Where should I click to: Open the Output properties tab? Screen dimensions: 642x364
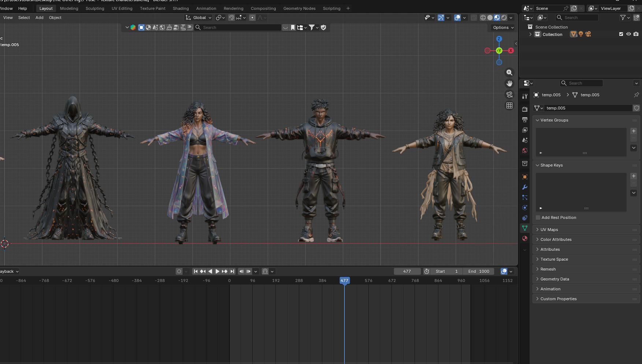pos(525,120)
